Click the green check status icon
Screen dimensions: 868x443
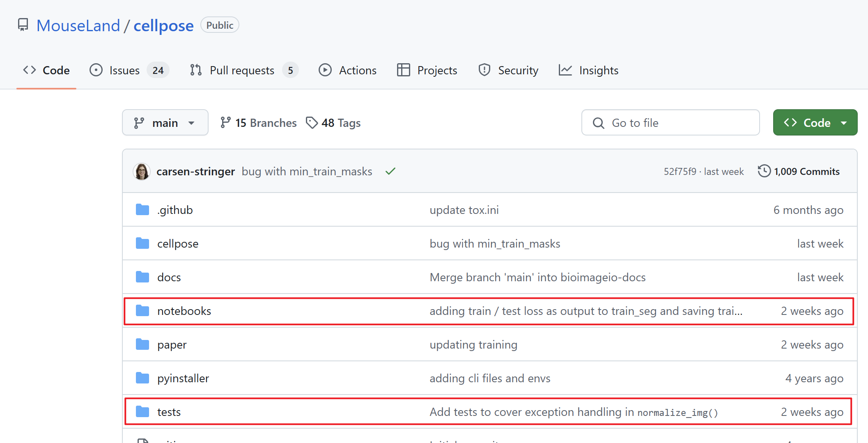pos(390,171)
